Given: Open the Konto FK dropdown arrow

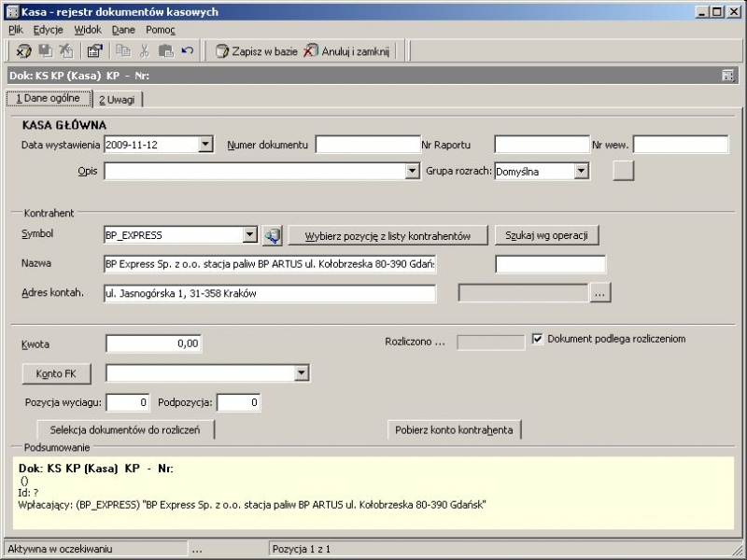Looking at the screenshot, I should [x=301, y=372].
